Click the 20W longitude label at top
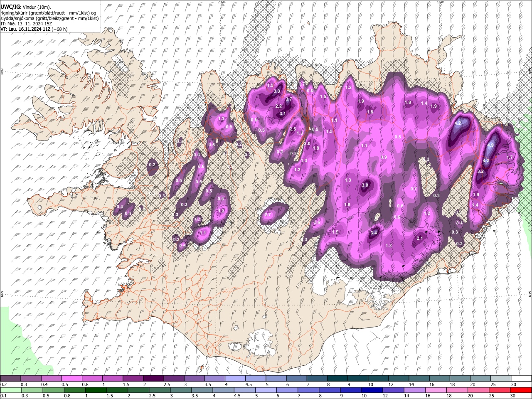Screen dimensions: 532x399 pos(221,2)
